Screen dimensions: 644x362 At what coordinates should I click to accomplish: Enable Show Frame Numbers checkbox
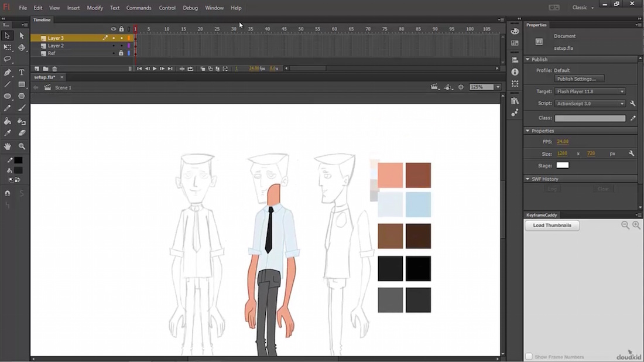tap(529, 357)
